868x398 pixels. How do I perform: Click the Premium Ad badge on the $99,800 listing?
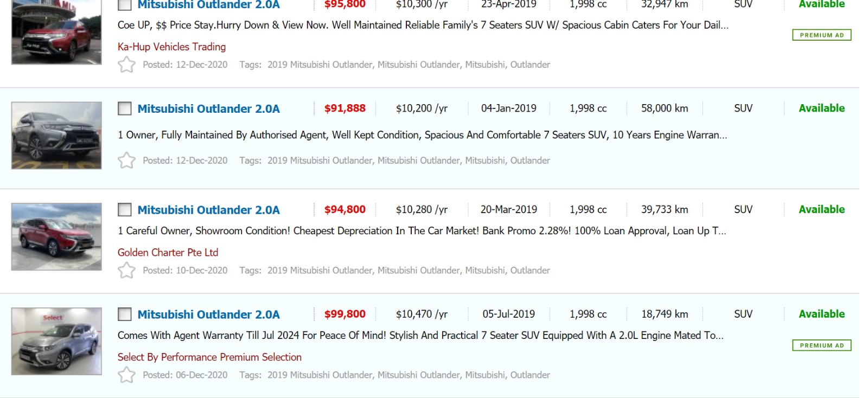pos(821,345)
